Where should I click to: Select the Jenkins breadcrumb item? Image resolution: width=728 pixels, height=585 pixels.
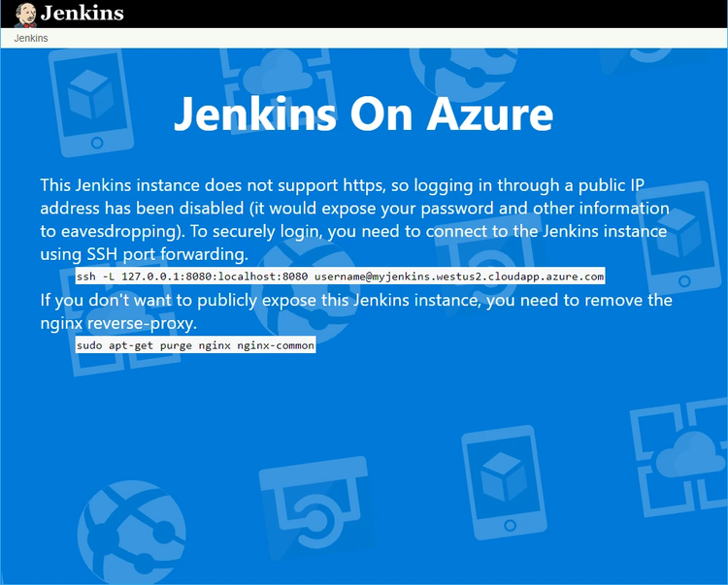coord(31,38)
